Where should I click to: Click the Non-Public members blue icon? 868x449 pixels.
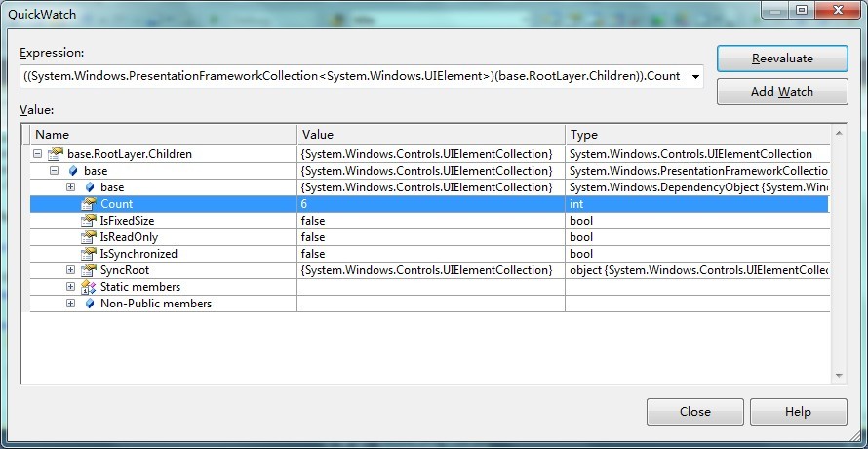pyautogui.click(x=90, y=304)
